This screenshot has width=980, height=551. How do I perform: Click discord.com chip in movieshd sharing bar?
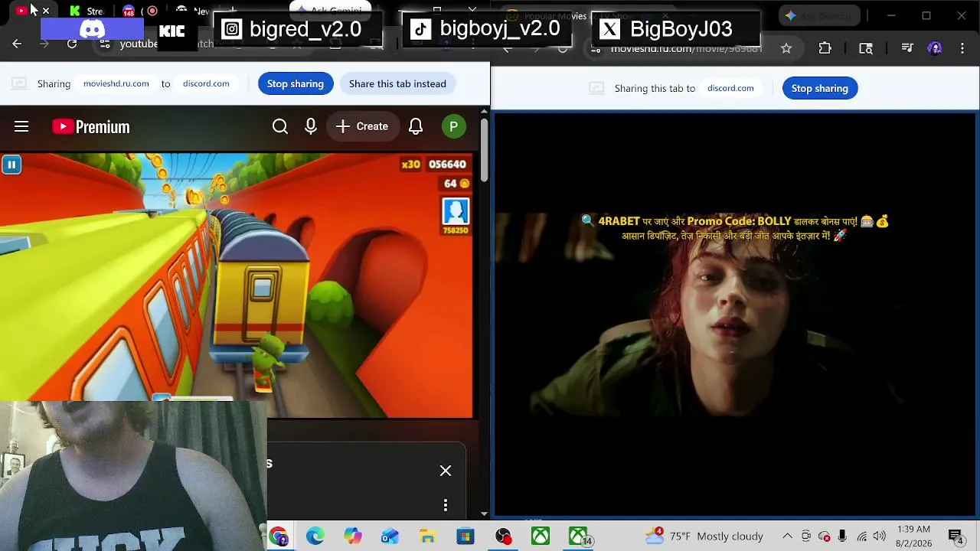pyautogui.click(x=730, y=88)
